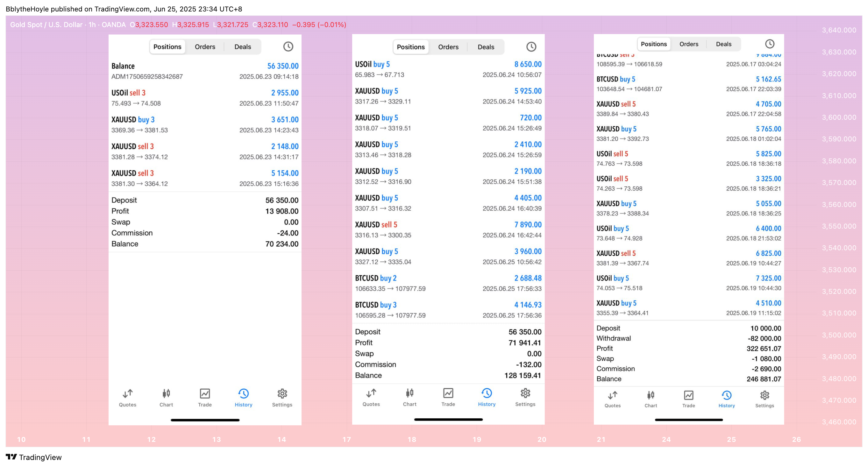868x467 pixels.
Task: Open XAUUSD buy 5 row 4 510.00
Action: [x=689, y=308]
